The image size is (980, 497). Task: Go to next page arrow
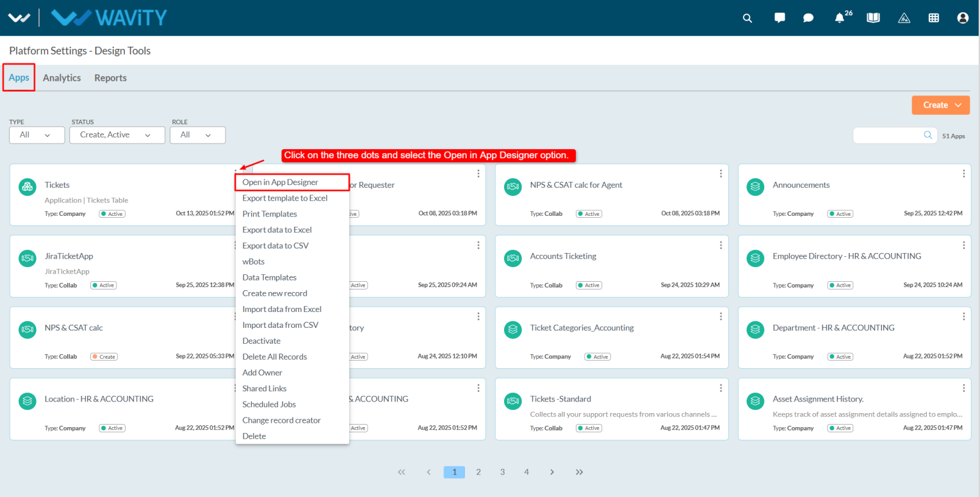coord(552,472)
